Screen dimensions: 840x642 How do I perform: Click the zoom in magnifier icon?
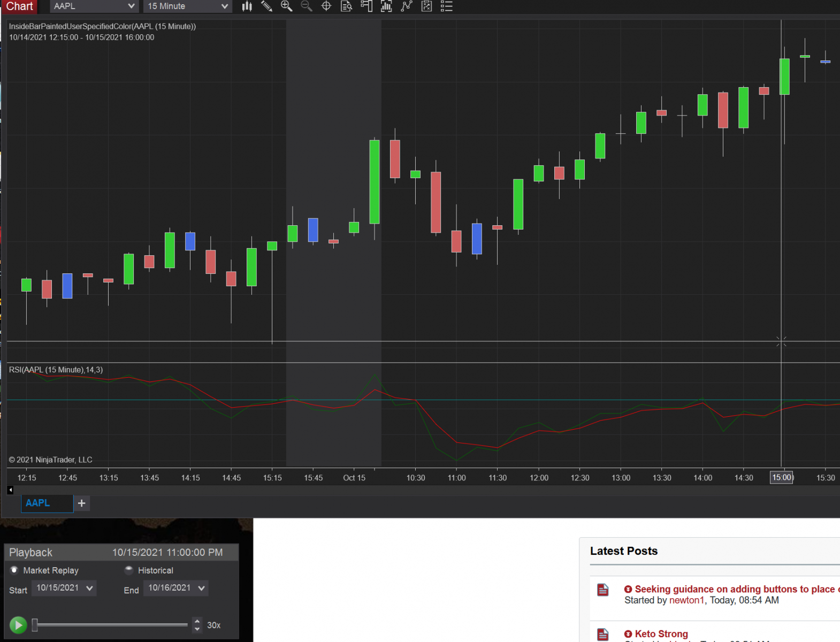(x=287, y=6)
